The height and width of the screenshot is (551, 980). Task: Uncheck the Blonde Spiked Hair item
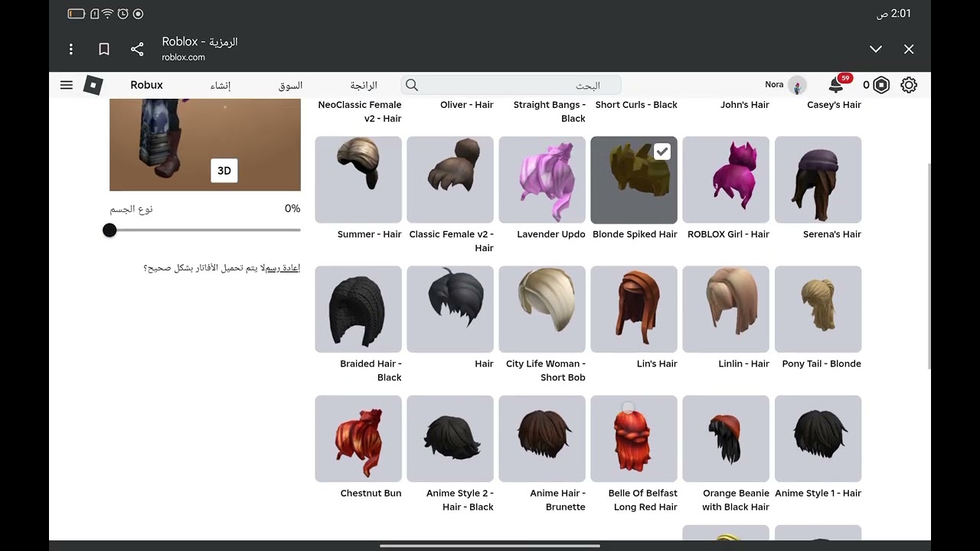[x=662, y=152]
